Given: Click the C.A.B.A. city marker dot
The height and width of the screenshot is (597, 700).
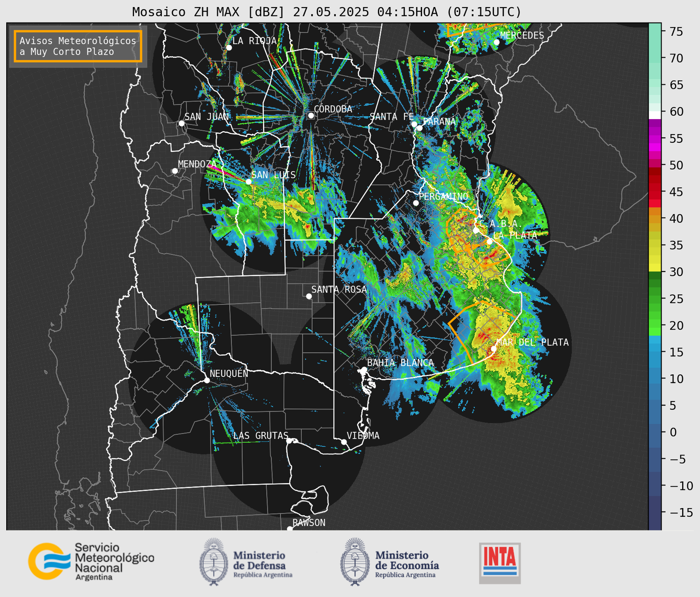Looking at the screenshot, I should (476, 230).
